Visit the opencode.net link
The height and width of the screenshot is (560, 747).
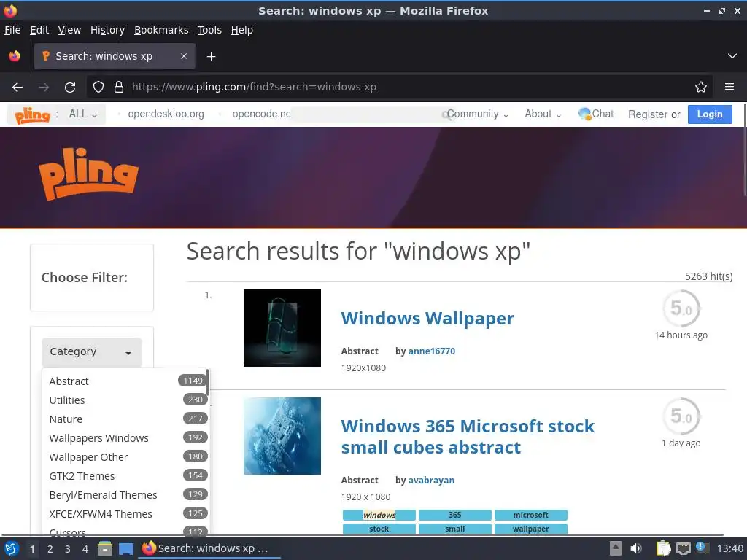coord(260,114)
